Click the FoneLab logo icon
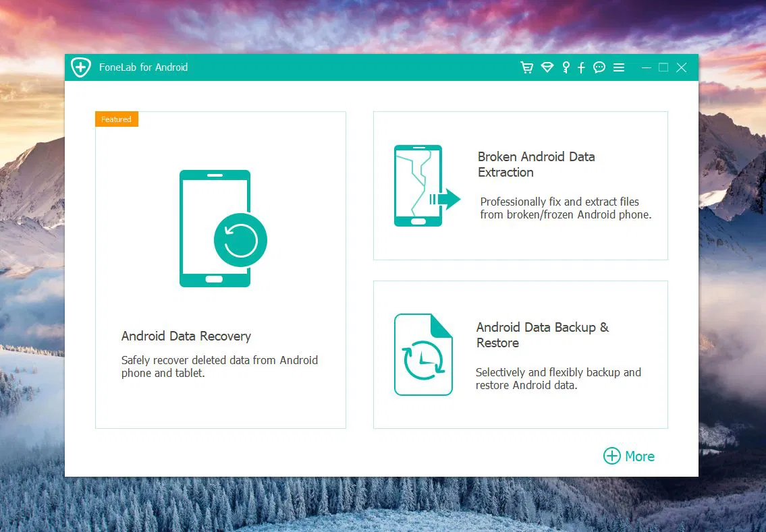This screenshot has height=532, width=766. click(x=80, y=67)
